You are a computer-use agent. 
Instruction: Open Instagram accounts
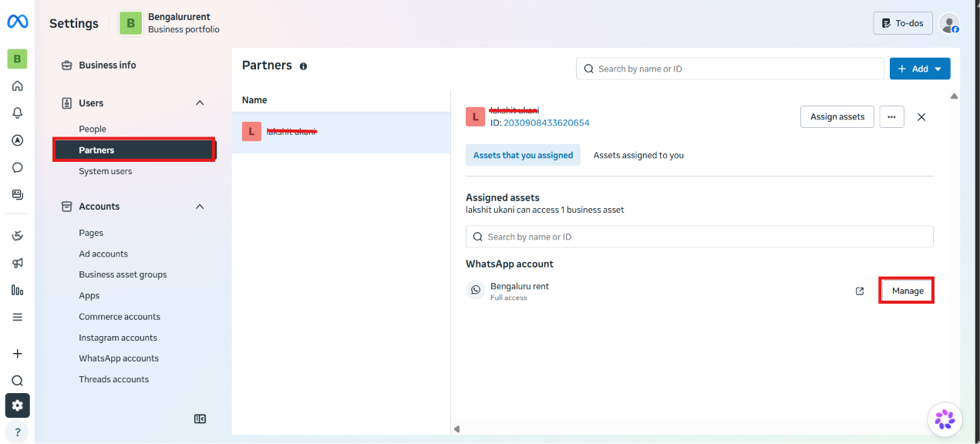click(118, 338)
